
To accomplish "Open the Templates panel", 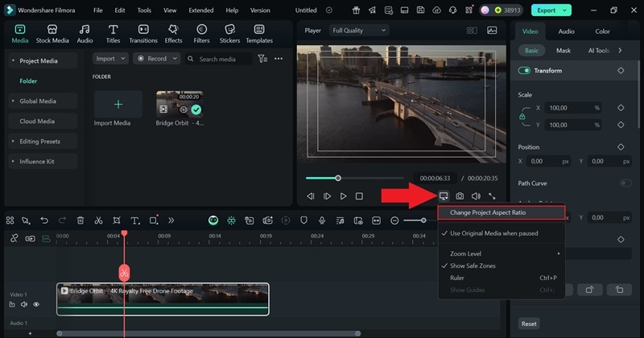I will tap(259, 34).
